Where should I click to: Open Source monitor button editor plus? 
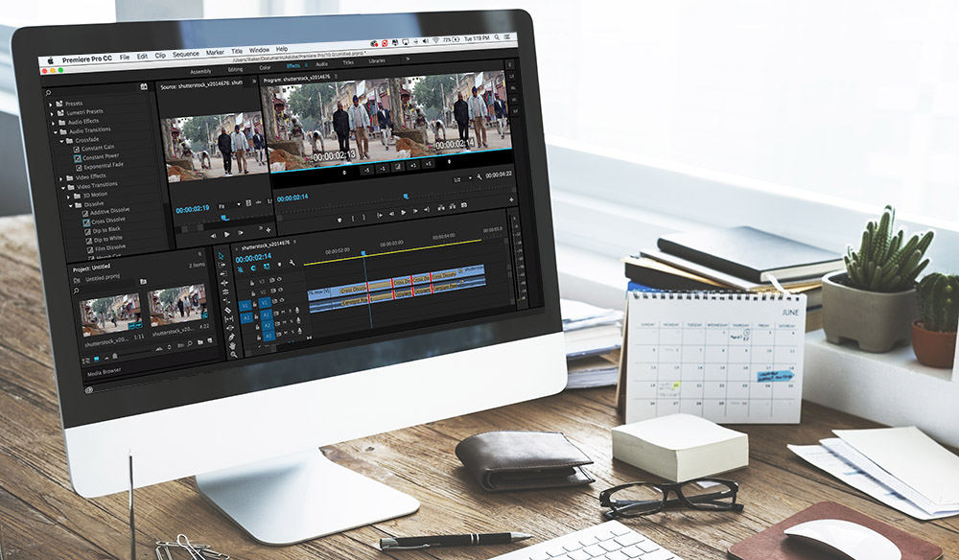point(269,230)
